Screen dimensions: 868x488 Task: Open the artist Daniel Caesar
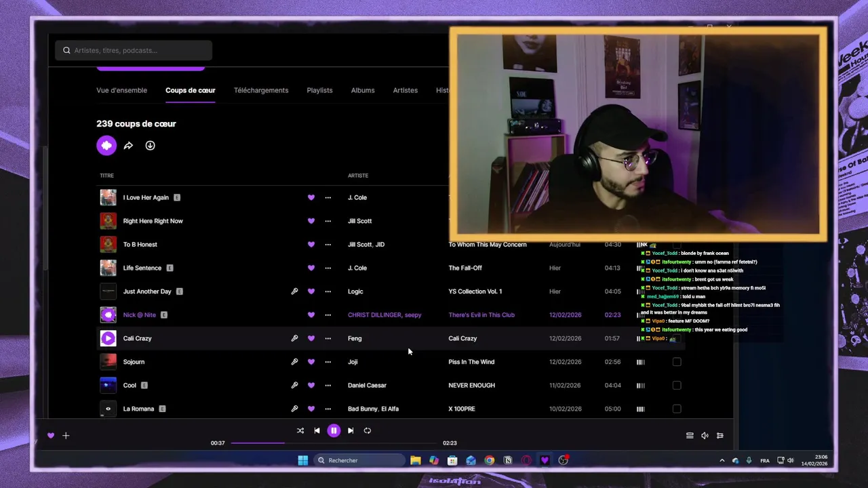pos(367,385)
